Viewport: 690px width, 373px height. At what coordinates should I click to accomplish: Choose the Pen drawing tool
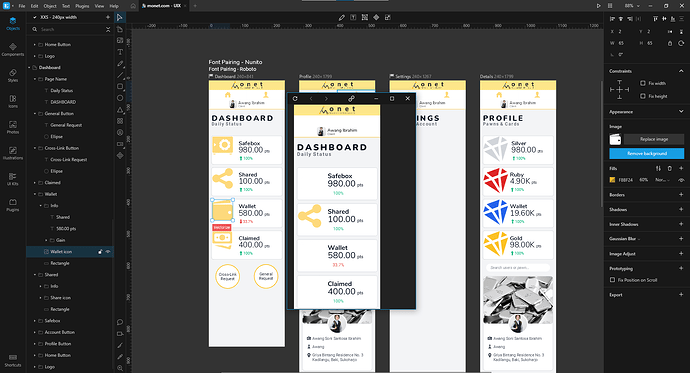coord(120,63)
